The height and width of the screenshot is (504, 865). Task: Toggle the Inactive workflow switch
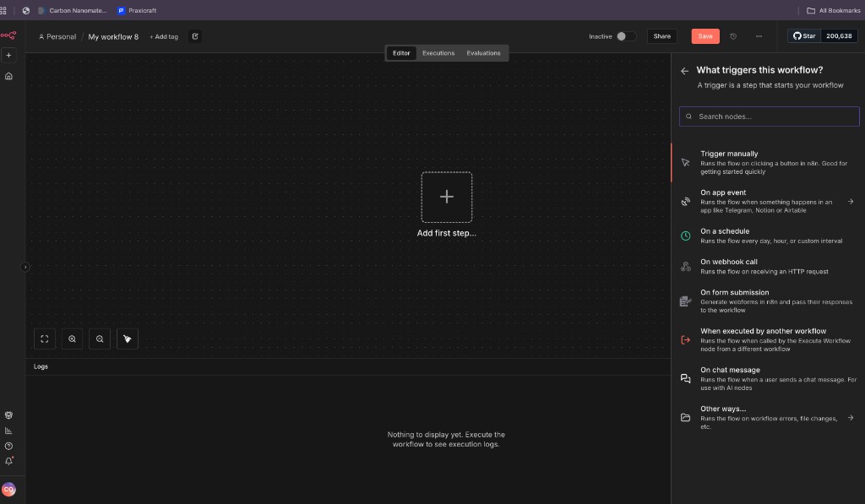click(626, 36)
